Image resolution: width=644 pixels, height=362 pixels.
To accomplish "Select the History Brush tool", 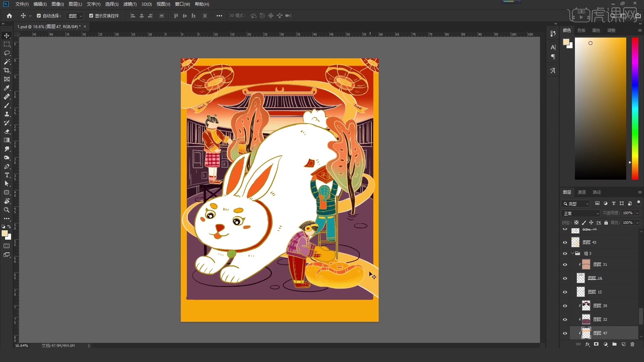I will pos(7,123).
